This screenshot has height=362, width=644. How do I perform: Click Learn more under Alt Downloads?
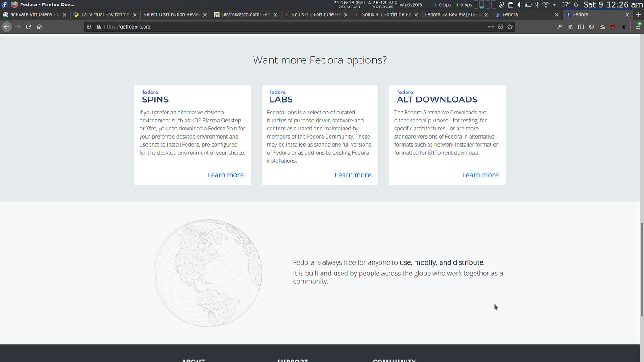[481, 175]
